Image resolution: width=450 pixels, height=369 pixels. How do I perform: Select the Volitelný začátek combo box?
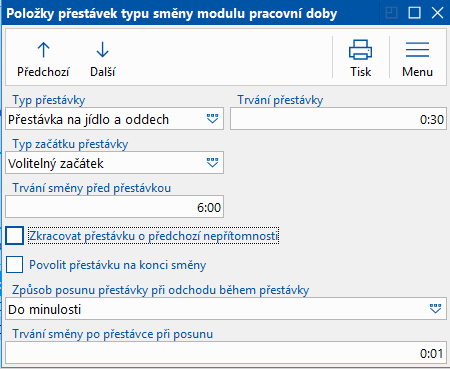tap(114, 163)
